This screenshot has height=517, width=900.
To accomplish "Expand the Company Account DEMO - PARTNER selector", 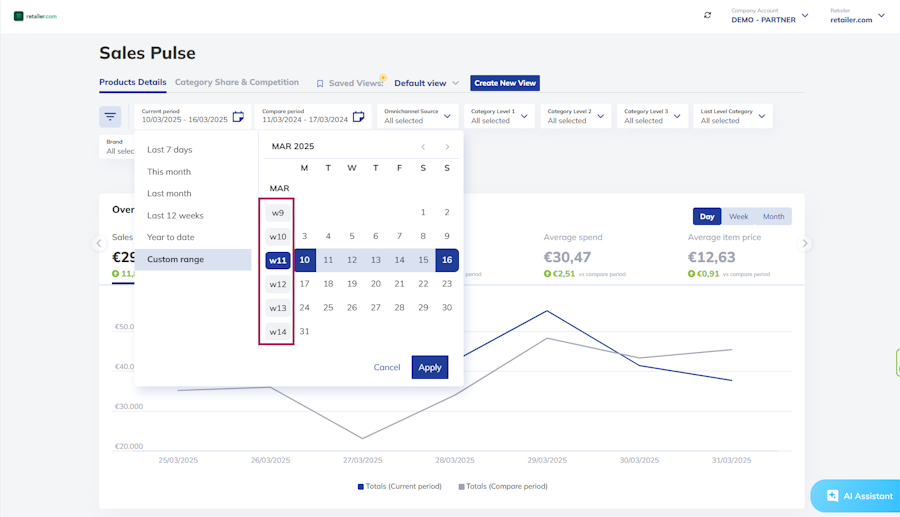I will click(x=770, y=15).
